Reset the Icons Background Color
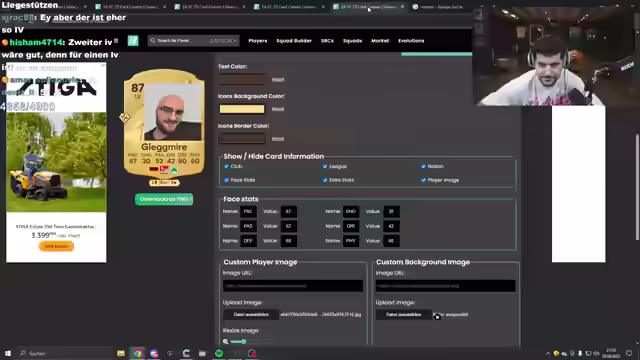This screenshot has height=360, width=640. pyautogui.click(x=278, y=109)
